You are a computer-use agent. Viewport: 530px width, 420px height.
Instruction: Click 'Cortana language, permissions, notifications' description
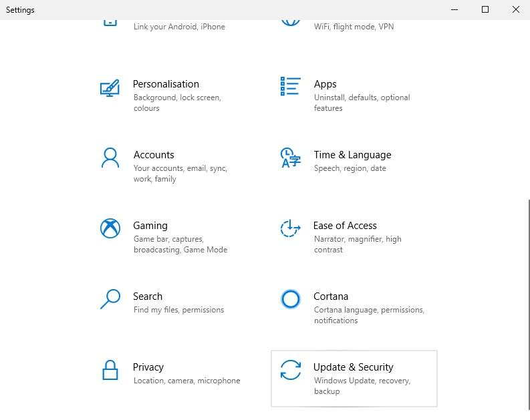[x=369, y=315]
